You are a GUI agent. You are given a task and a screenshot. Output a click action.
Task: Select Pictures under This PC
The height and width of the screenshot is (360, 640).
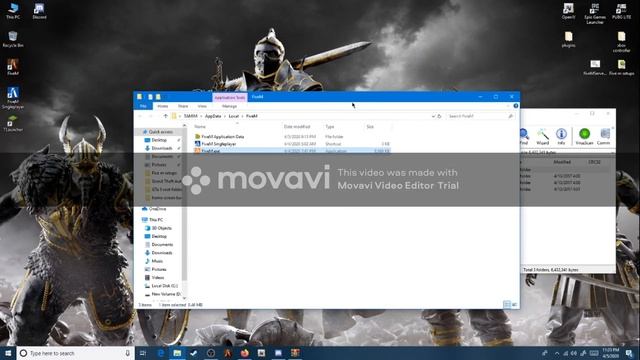tap(159, 269)
